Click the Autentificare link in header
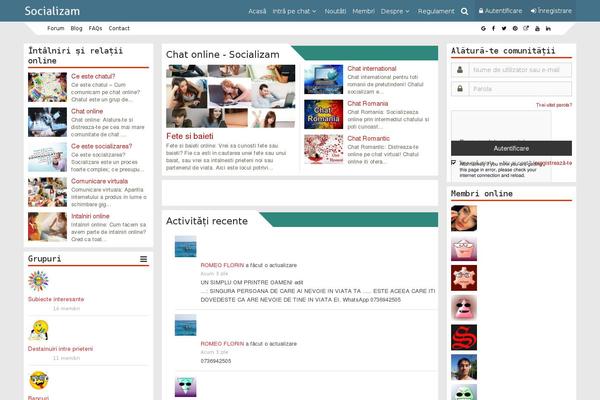 (501, 11)
